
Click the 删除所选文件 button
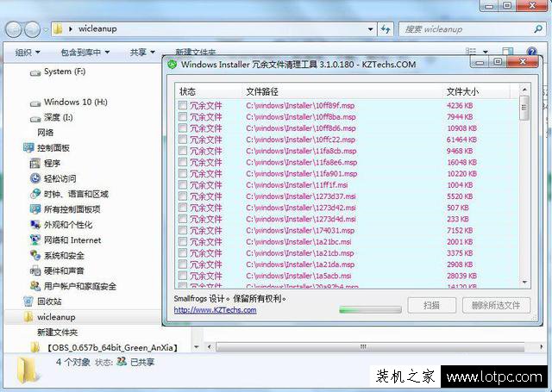(x=496, y=305)
